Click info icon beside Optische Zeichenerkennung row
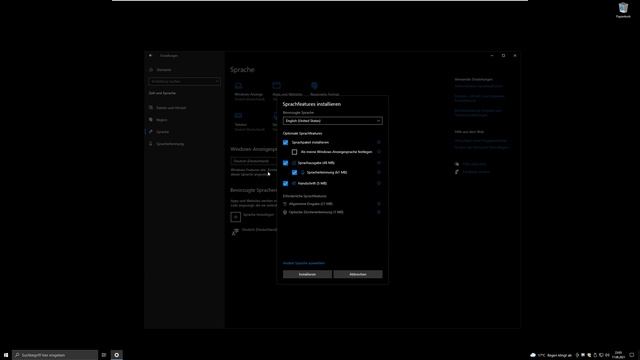The height and width of the screenshot is (360, 640). pyautogui.click(x=379, y=212)
